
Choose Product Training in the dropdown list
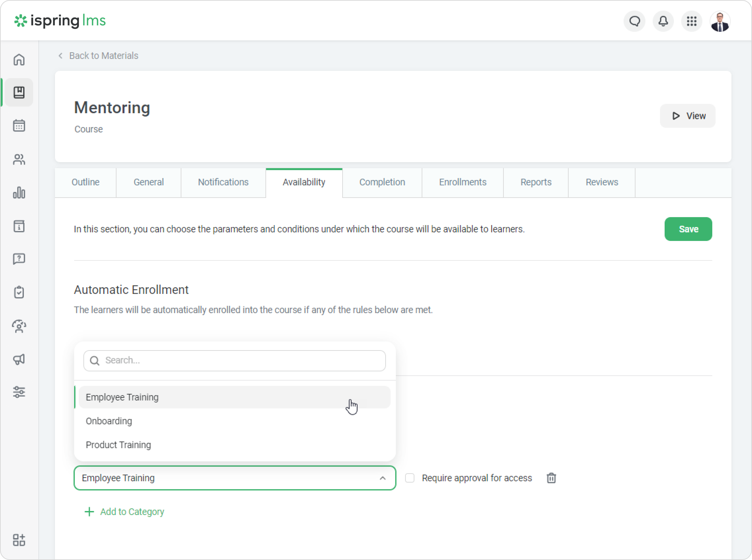(x=118, y=445)
